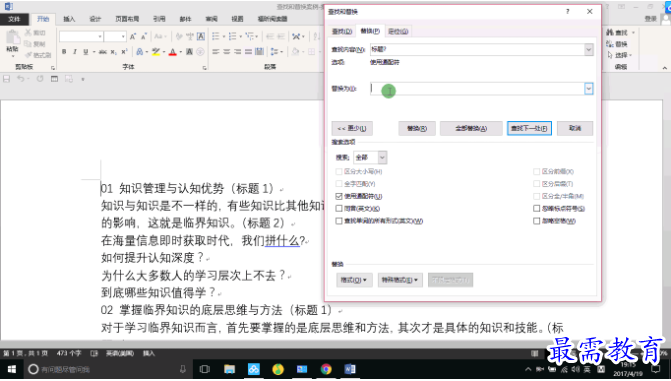Open Task View on taskbar

[205, 369]
